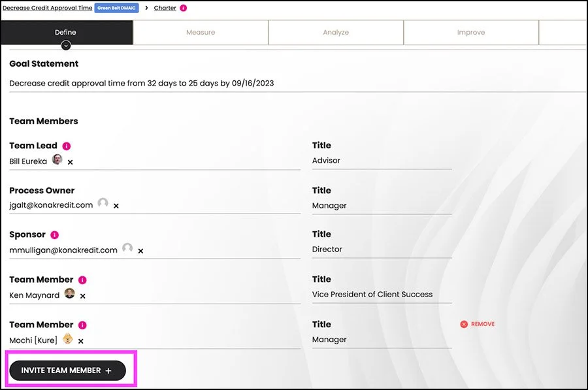The width and height of the screenshot is (588, 390).
Task: Click the Green Belt DMAIC badge
Action: 117,8
